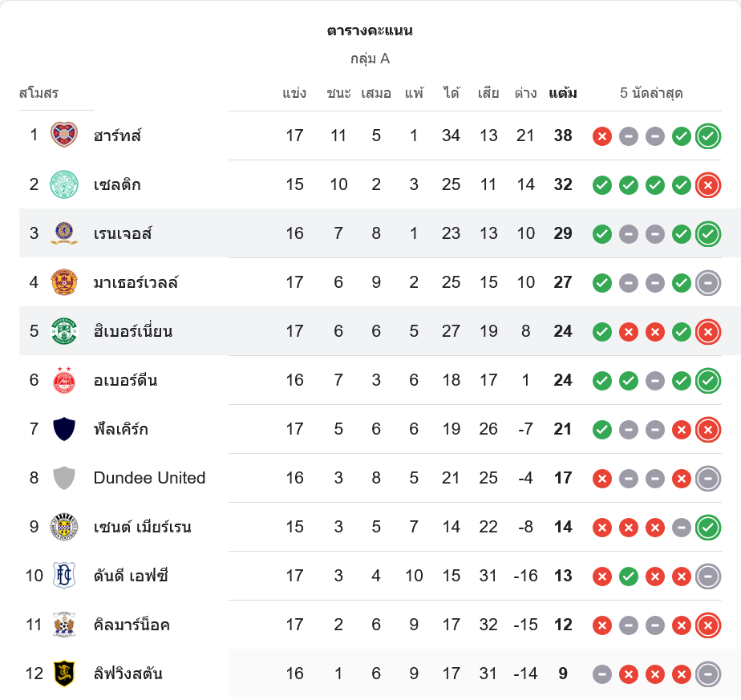The height and width of the screenshot is (700, 741).
Task: Click the สโมสร column header
Action: point(38,93)
